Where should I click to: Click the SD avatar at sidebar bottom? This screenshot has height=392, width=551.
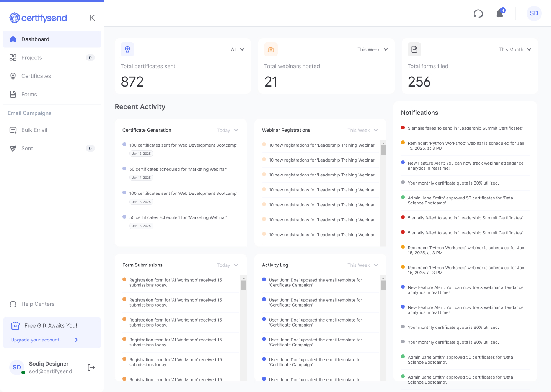(17, 367)
